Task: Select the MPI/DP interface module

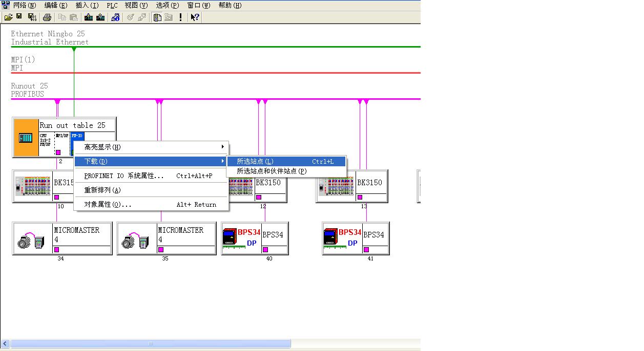Action: pos(62,144)
